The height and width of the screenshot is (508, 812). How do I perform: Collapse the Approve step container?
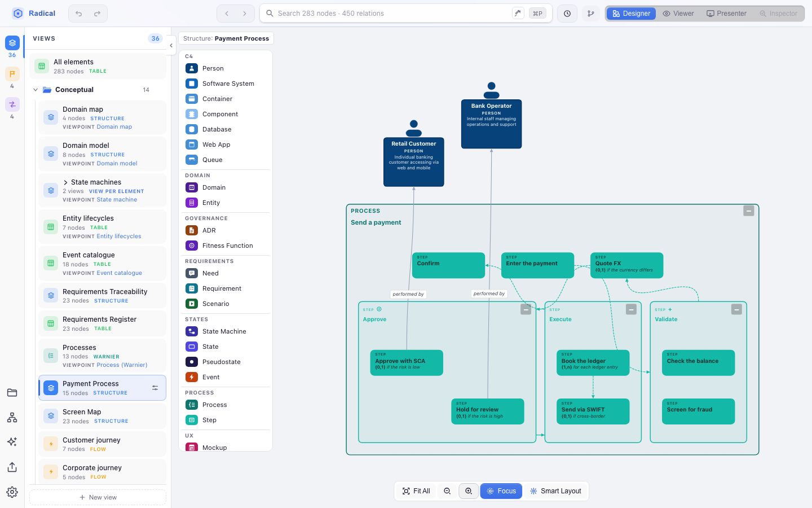(x=526, y=309)
